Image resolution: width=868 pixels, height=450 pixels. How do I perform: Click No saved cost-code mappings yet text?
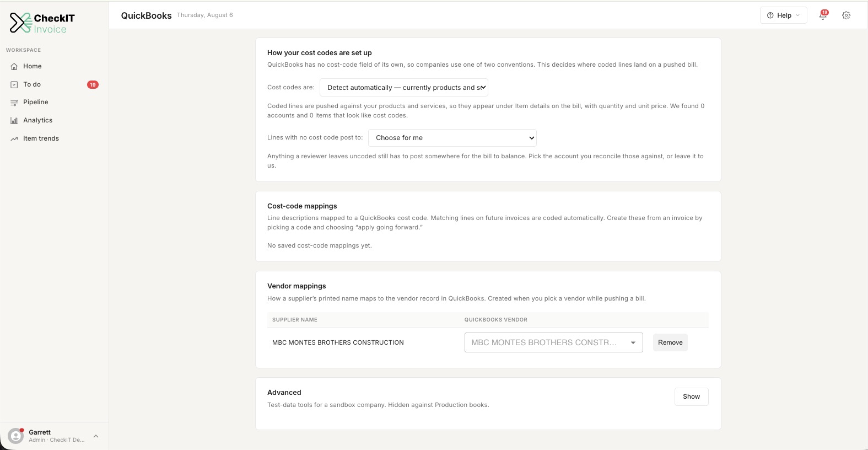[x=320, y=245]
